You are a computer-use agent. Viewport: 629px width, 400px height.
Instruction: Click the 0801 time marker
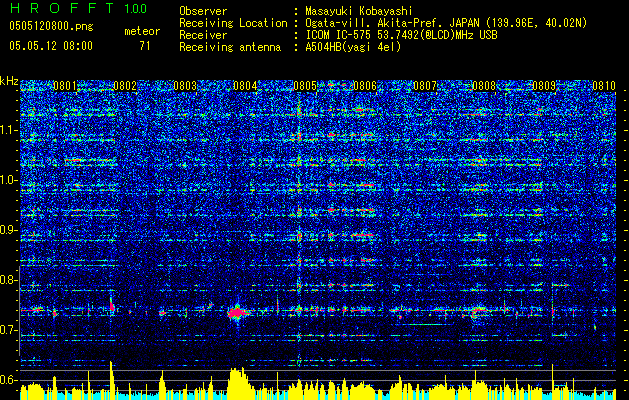65,86
